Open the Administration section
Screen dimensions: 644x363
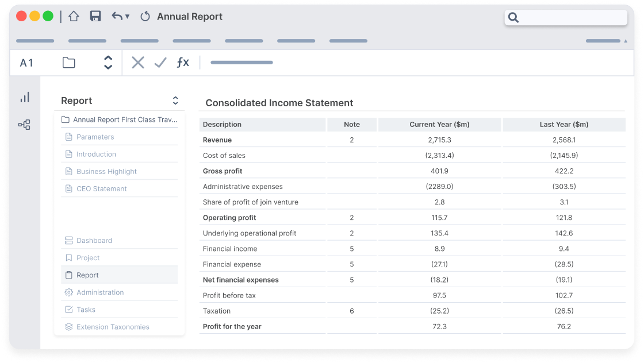pyautogui.click(x=101, y=292)
